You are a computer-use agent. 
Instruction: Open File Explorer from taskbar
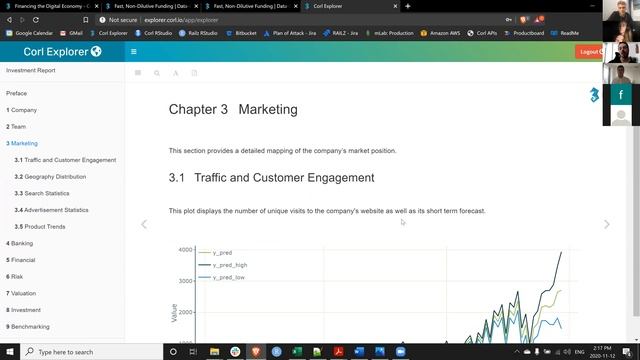click(214, 352)
